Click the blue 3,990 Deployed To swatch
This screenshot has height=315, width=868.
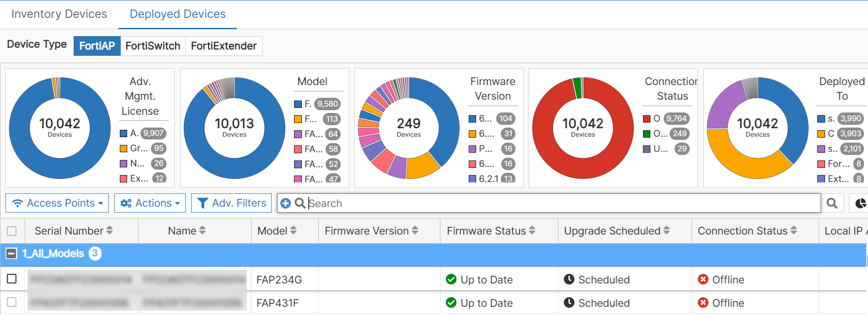click(x=821, y=119)
